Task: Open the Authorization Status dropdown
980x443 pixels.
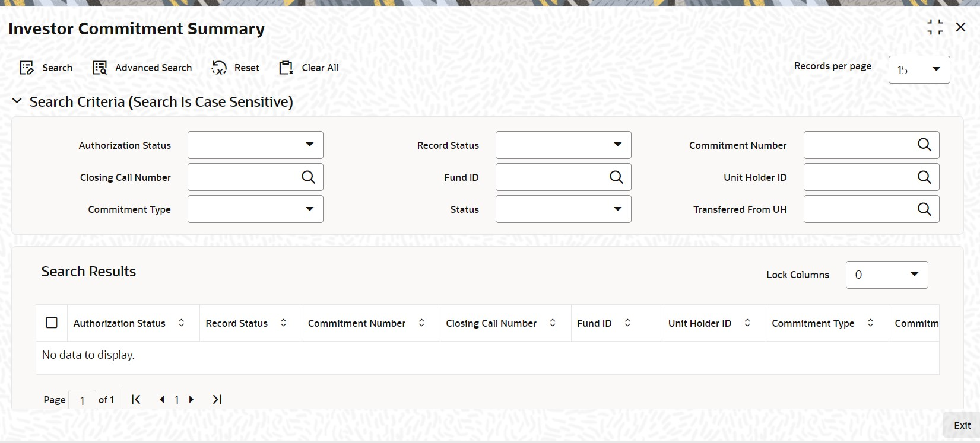Action: (x=255, y=145)
